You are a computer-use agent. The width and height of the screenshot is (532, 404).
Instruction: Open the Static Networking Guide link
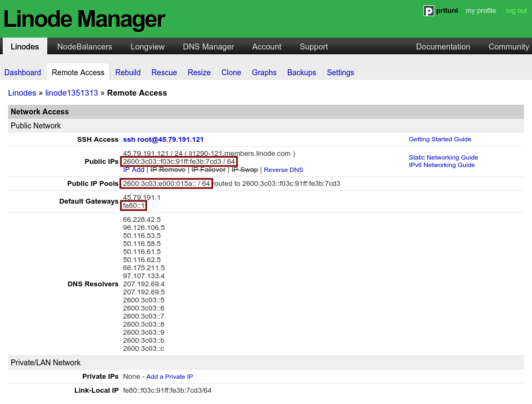click(443, 157)
